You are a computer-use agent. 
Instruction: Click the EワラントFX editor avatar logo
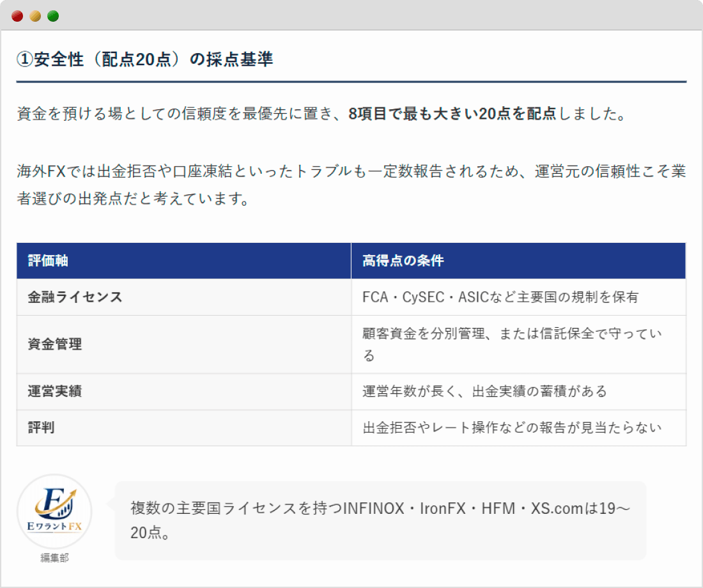click(x=54, y=511)
